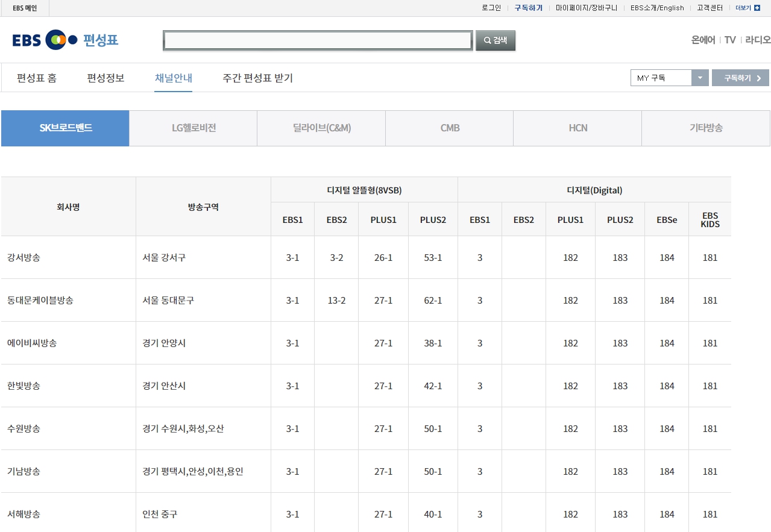The height and width of the screenshot is (532, 771).
Task: Click the 26-1 PLUS1 value
Action: pos(383,258)
